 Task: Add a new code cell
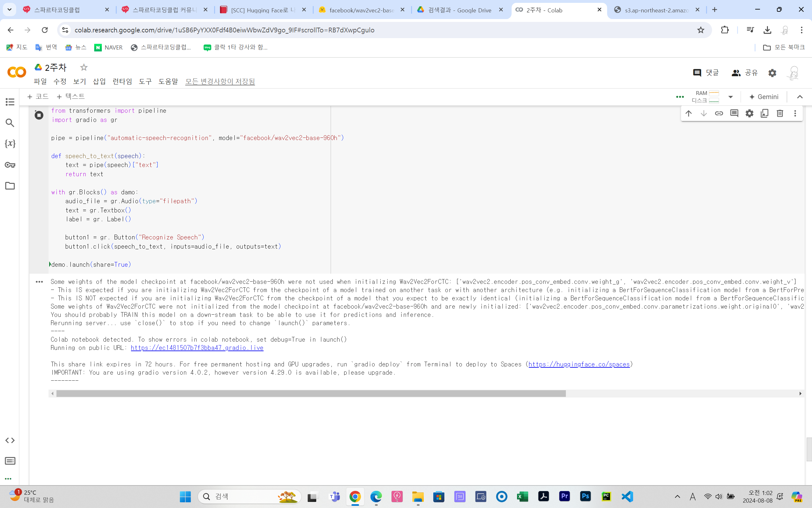point(38,97)
